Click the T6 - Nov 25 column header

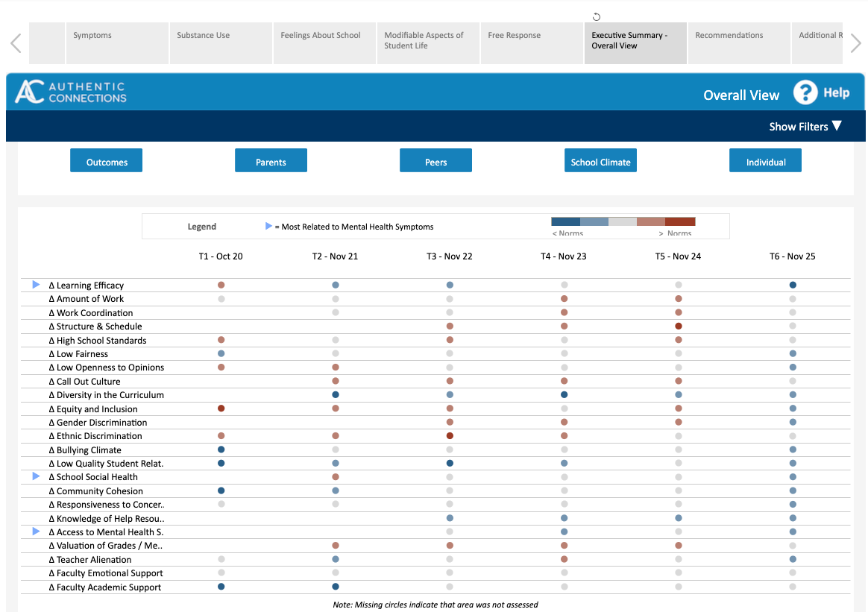click(792, 256)
